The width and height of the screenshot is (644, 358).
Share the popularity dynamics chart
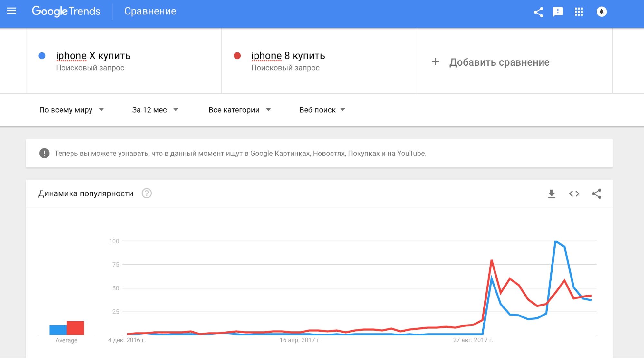596,194
